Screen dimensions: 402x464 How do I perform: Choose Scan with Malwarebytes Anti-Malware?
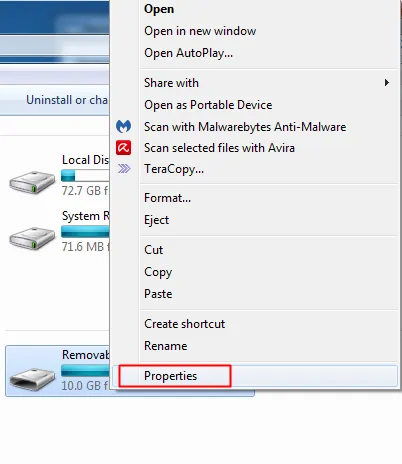245,127
